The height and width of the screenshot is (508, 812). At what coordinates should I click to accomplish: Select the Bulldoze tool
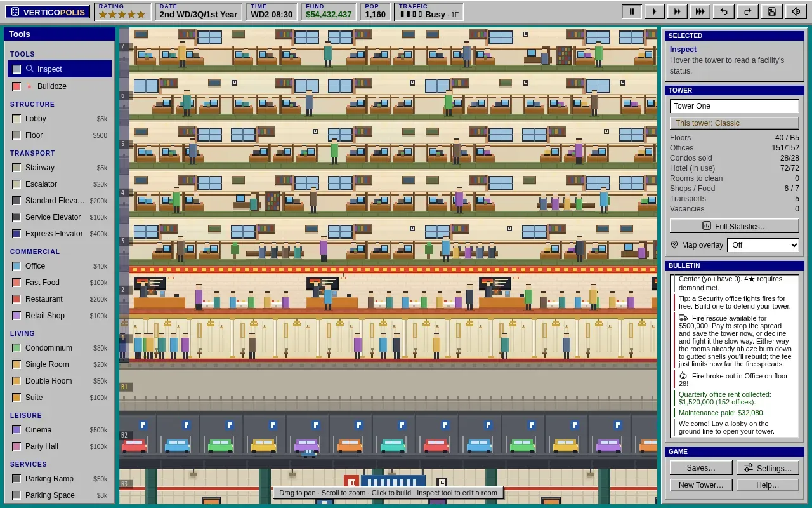[60, 86]
